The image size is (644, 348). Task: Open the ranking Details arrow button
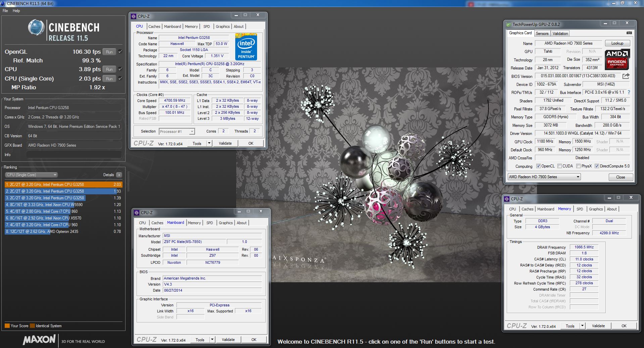point(119,175)
